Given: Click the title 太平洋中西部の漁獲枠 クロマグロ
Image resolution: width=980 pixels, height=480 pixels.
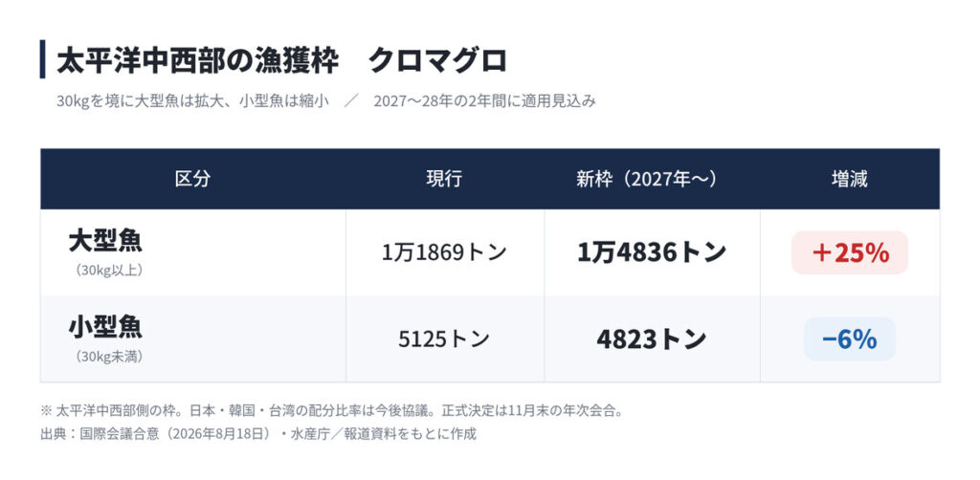Looking at the screenshot, I should (x=281, y=60).
